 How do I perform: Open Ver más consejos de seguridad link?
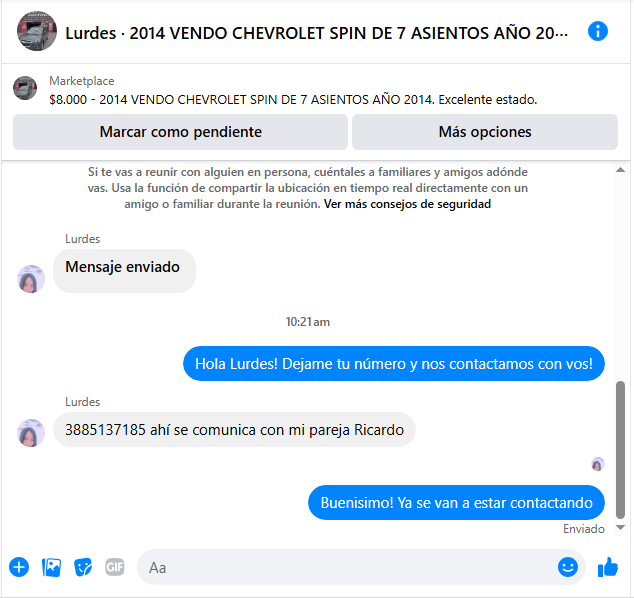pos(407,204)
